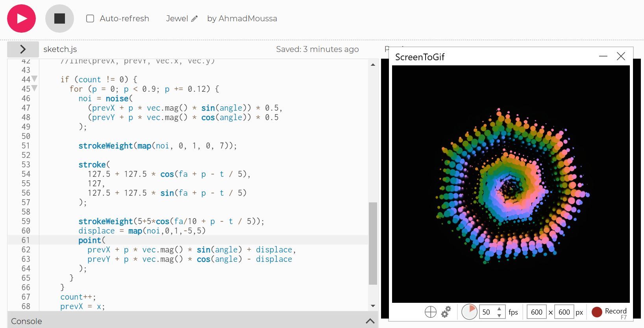Click the width field showing 600

[x=537, y=312]
